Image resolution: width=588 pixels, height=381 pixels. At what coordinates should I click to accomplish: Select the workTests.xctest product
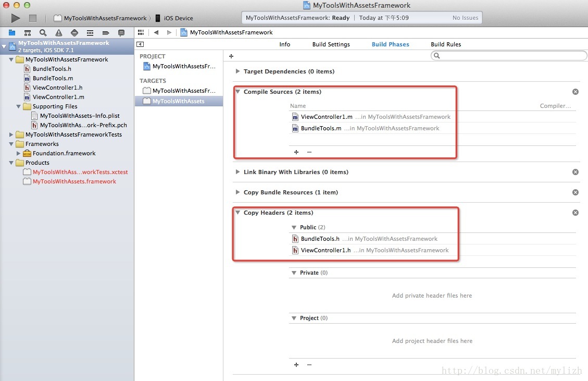[80, 172]
